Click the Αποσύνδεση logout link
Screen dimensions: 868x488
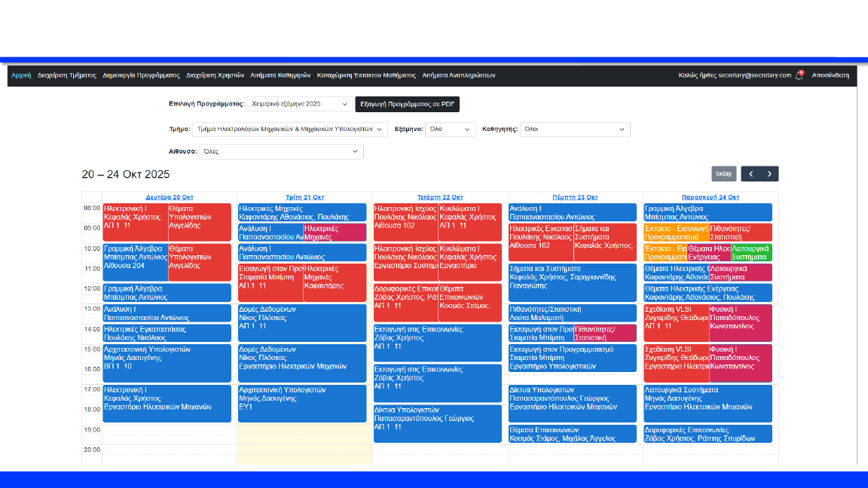click(830, 75)
